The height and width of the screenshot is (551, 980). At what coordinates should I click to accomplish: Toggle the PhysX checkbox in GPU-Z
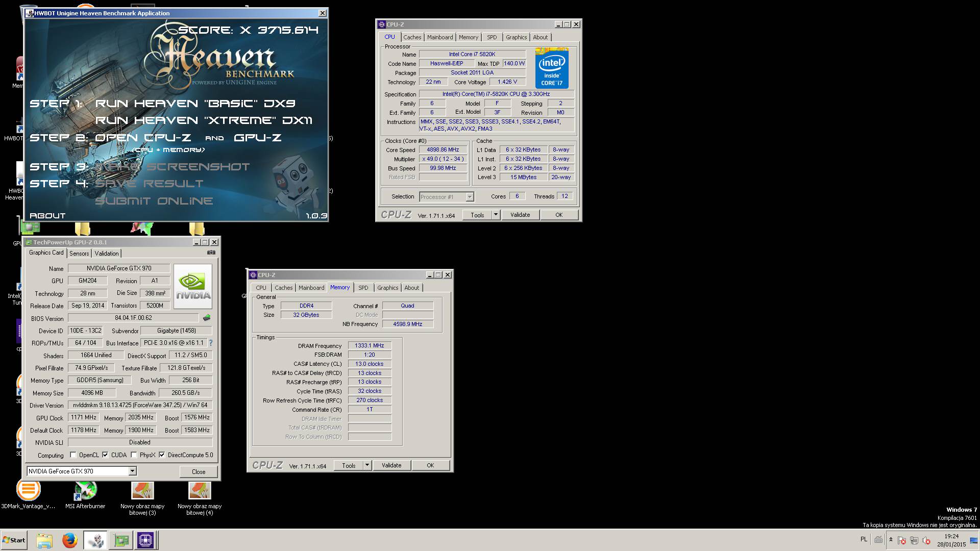pos(134,455)
